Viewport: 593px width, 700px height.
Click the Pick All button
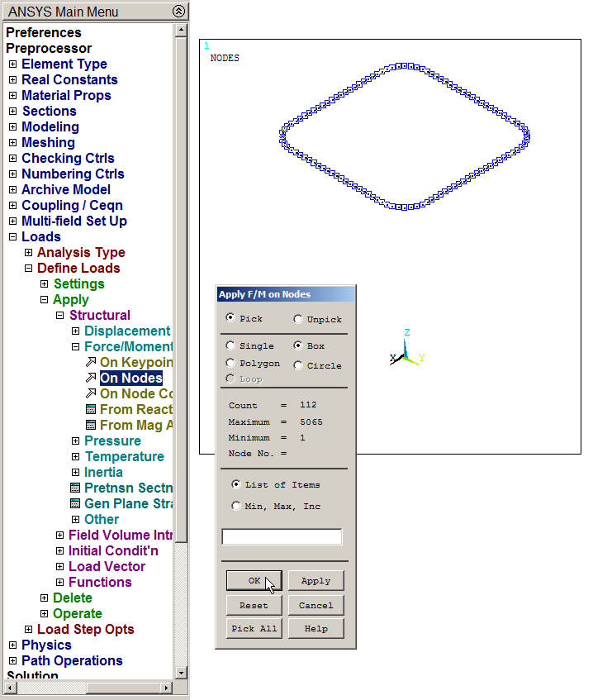tap(254, 628)
